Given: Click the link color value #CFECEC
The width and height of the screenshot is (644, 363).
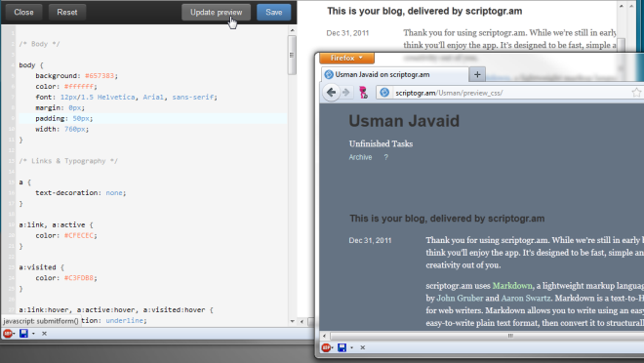Looking at the screenshot, I should pyautogui.click(x=79, y=236).
